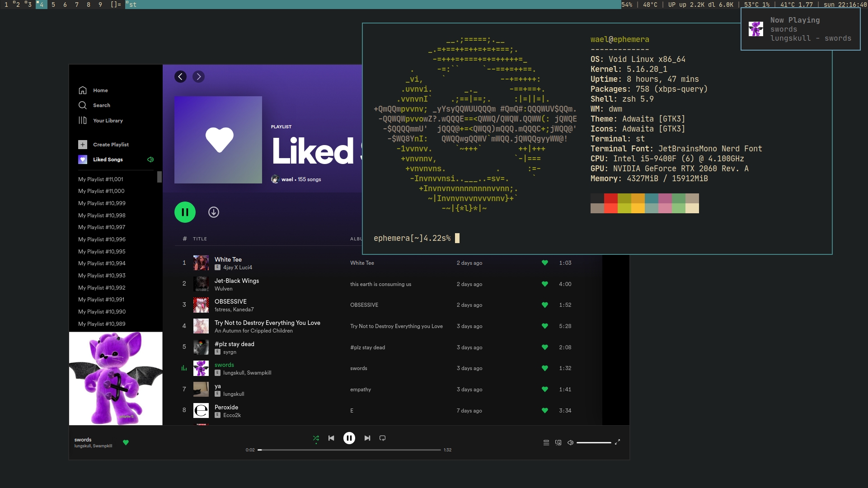Open playlist My Playlist #11,001
The image size is (868, 488).
click(x=100, y=179)
